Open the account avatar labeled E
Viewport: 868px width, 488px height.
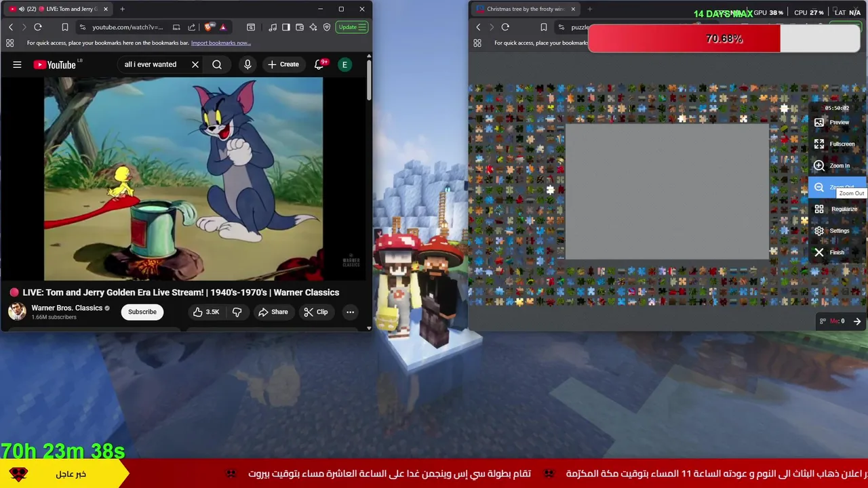[x=344, y=64]
